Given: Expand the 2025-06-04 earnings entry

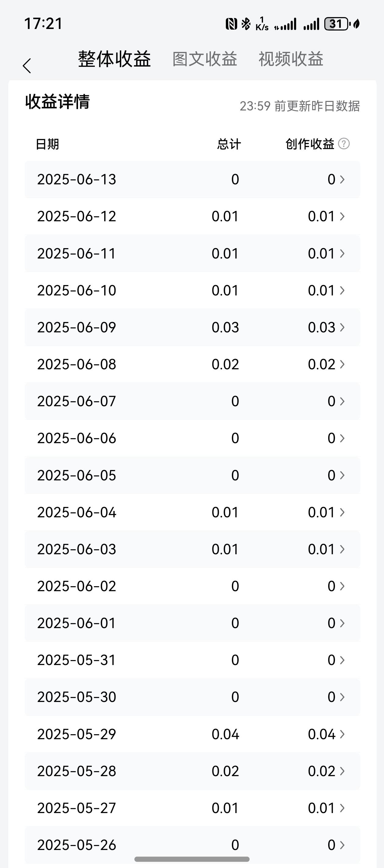Looking at the screenshot, I should coord(193,512).
